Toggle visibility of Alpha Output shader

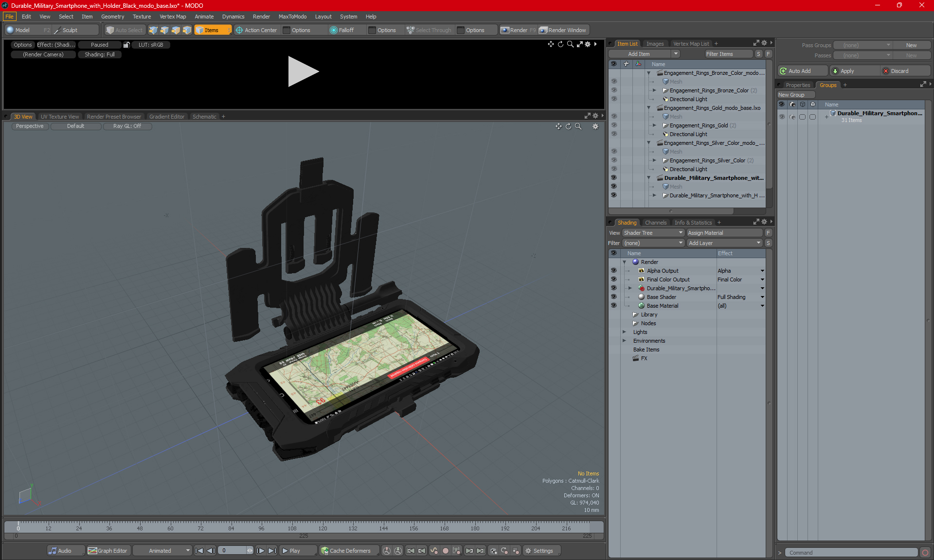[613, 271]
